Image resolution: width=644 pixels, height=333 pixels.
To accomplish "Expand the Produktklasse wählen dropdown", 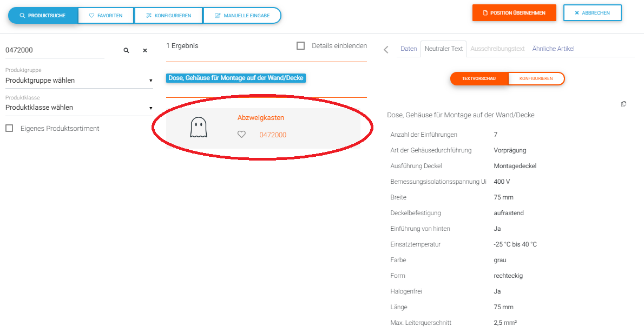I will [78, 108].
